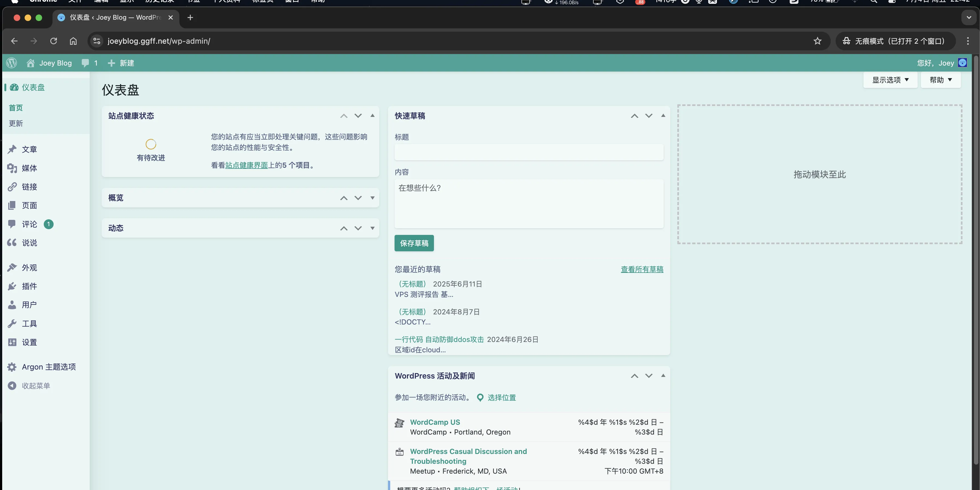Click the WordPress logo in admin bar

pyautogui.click(x=12, y=63)
